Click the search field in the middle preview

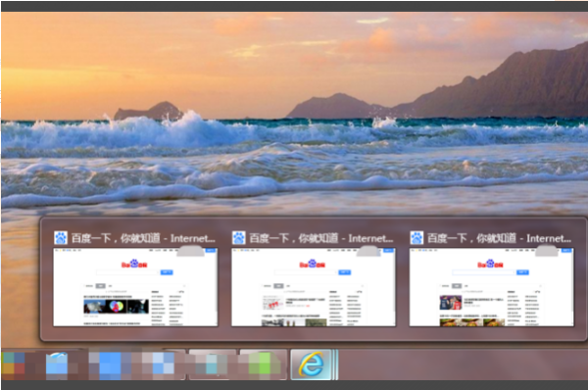pyautogui.click(x=306, y=272)
